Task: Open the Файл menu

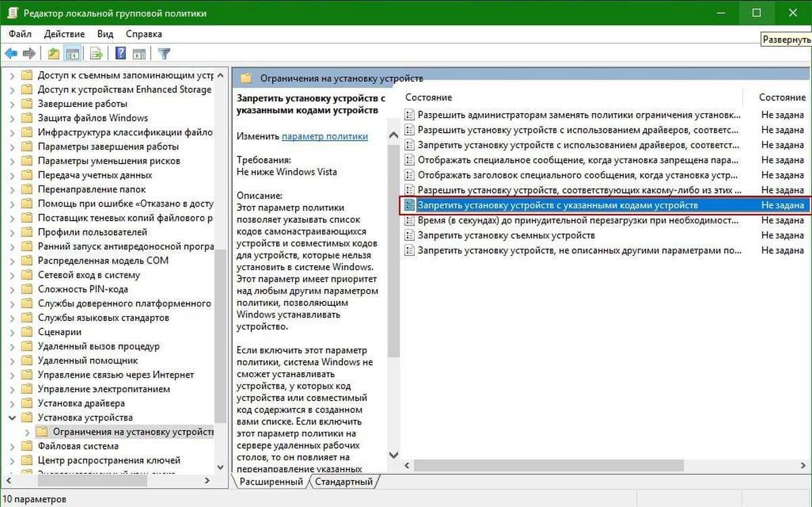Action: pos(20,33)
